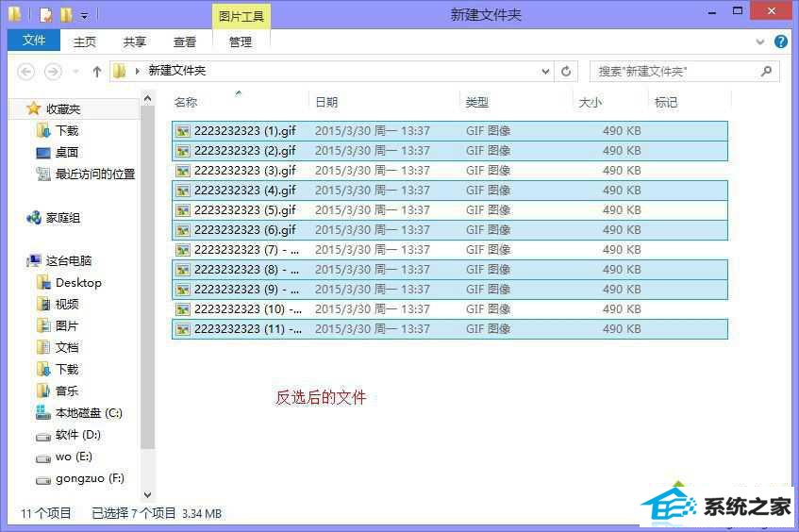This screenshot has width=799, height=532.
Task: Open Customize Quick Access Toolbar dropdown
Action: [x=85, y=16]
